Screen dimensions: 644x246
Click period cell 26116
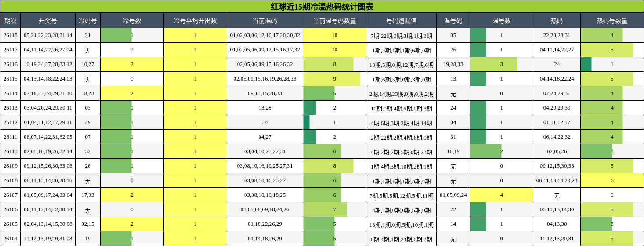[10, 64]
